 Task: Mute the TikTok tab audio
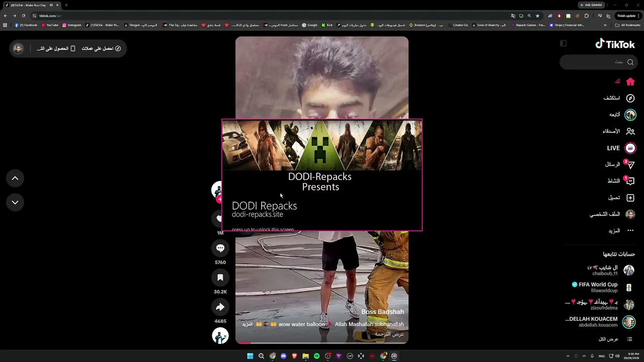51,5
